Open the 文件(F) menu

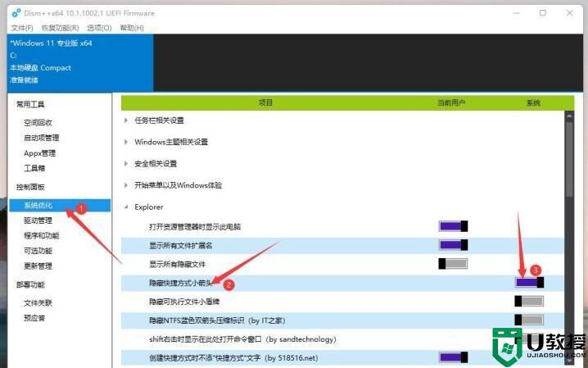(22, 28)
